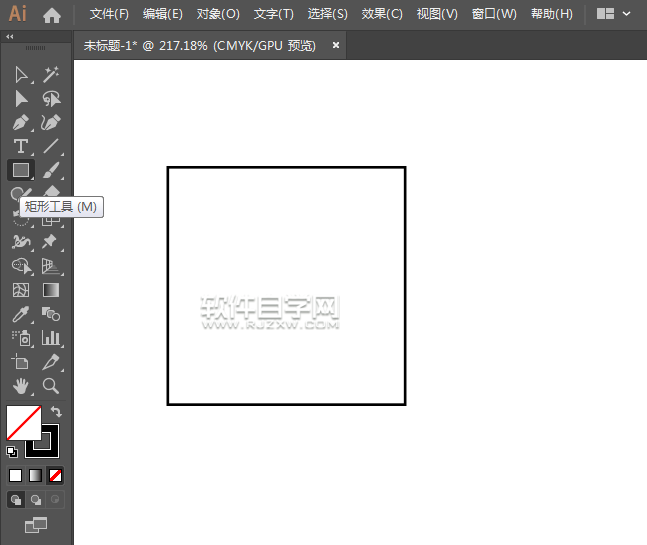This screenshot has width=647, height=545.
Task: Open the 帮助(H) menu
Action: click(x=552, y=14)
